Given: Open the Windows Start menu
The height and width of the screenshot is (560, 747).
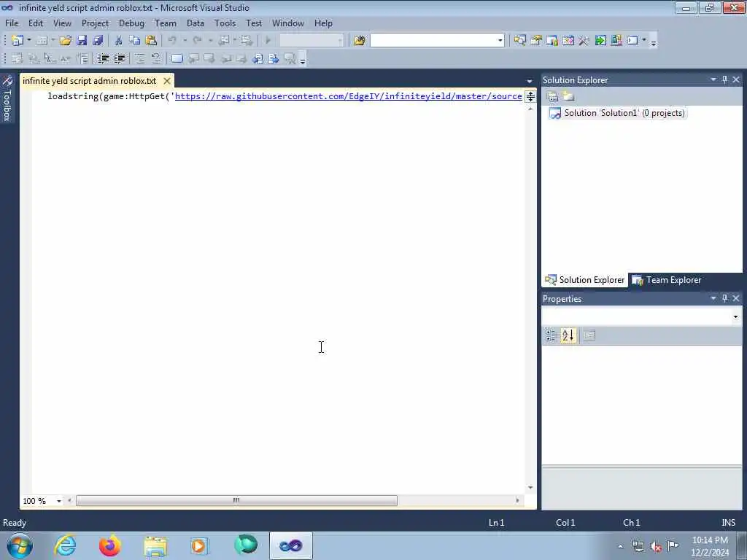Looking at the screenshot, I should pyautogui.click(x=20, y=545).
